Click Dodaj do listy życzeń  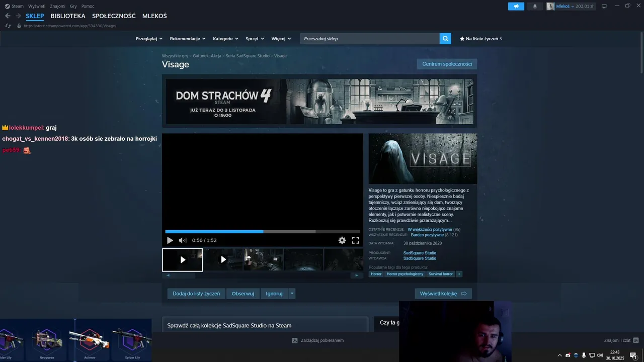tap(196, 294)
